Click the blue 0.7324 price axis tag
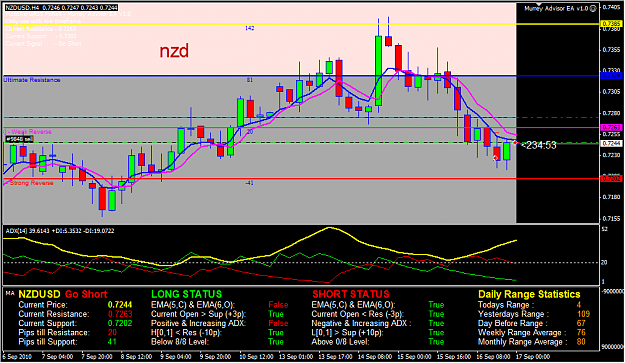 (x=611, y=76)
